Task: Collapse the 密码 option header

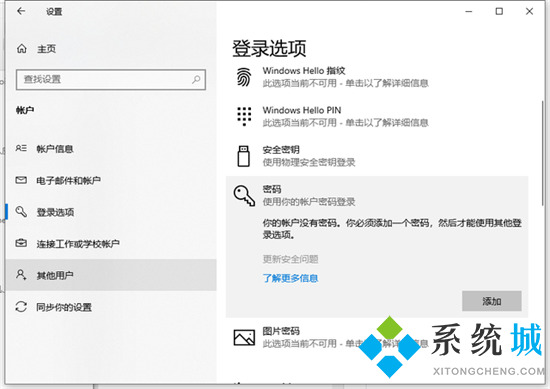Action: pos(377,196)
